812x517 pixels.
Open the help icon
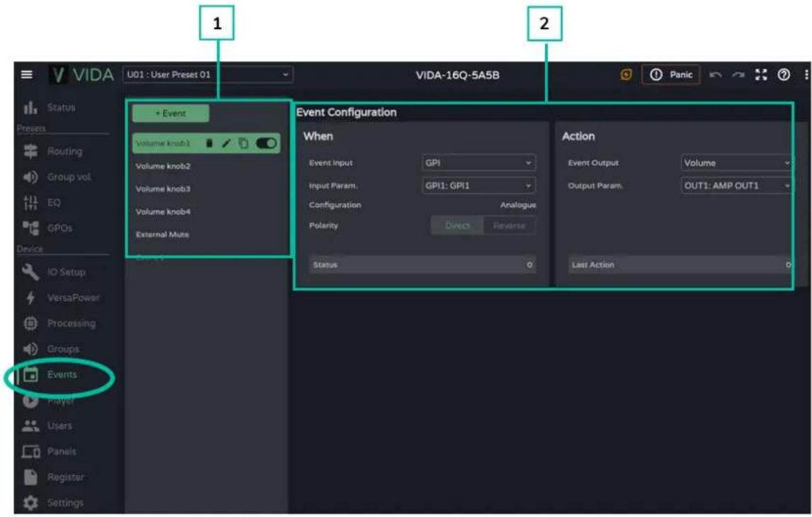[x=784, y=74]
